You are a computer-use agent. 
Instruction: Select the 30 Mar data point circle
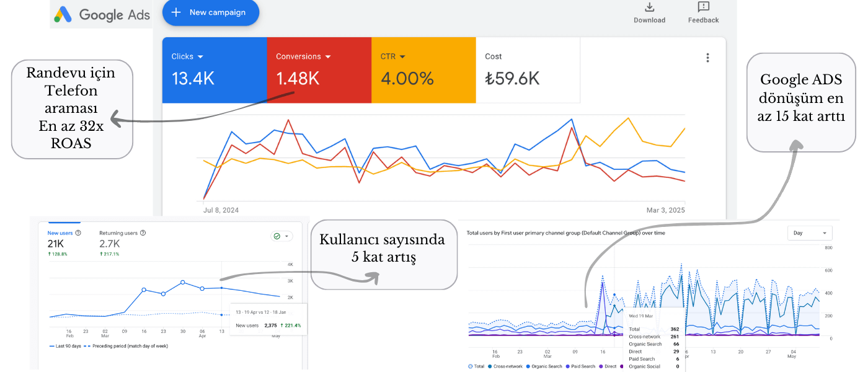[183, 282]
